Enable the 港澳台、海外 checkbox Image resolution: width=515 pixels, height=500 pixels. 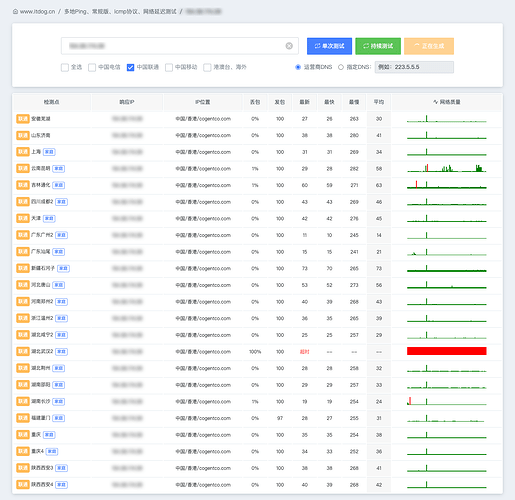(207, 68)
